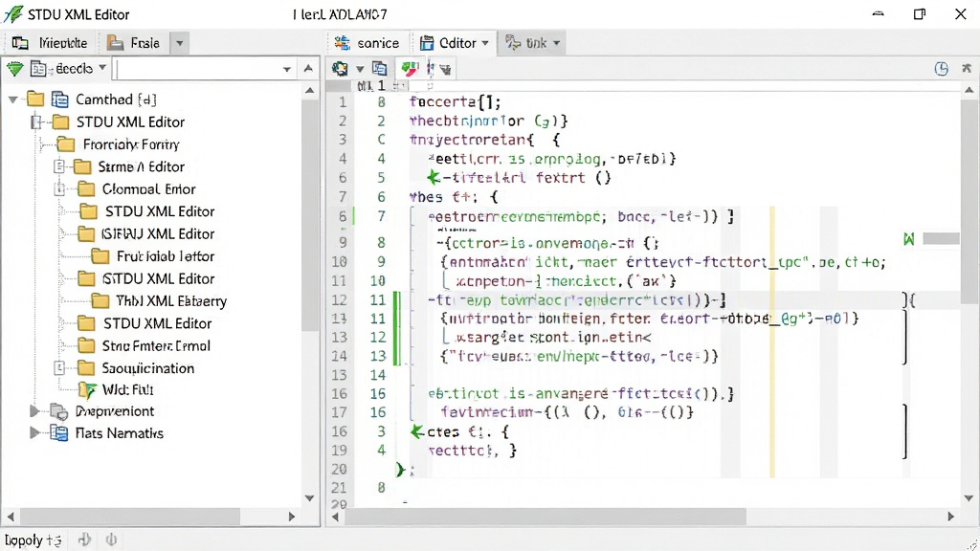Click the second icon after "Lopoly" in the status bar
This screenshot has height=551, width=980.
click(111, 540)
